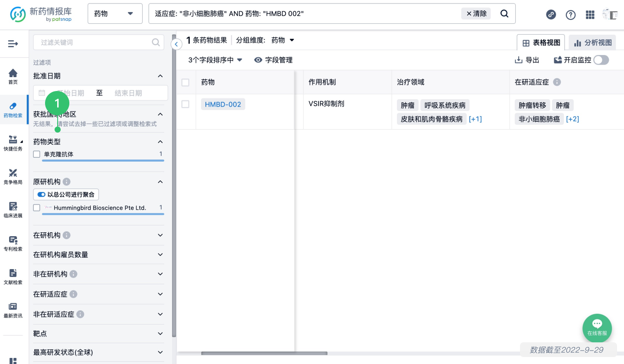Click info icon next to 非在研机构

(74, 274)
